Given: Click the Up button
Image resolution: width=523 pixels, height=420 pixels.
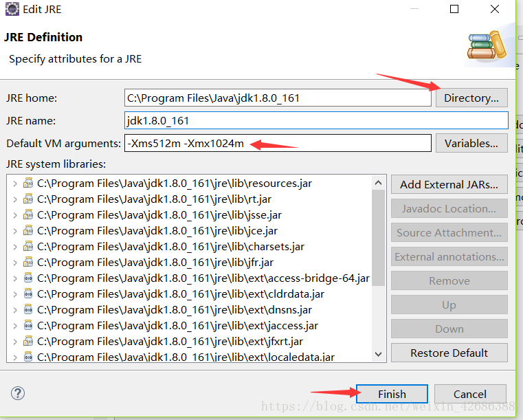Looking at the screenshot, I should (449, 305).
